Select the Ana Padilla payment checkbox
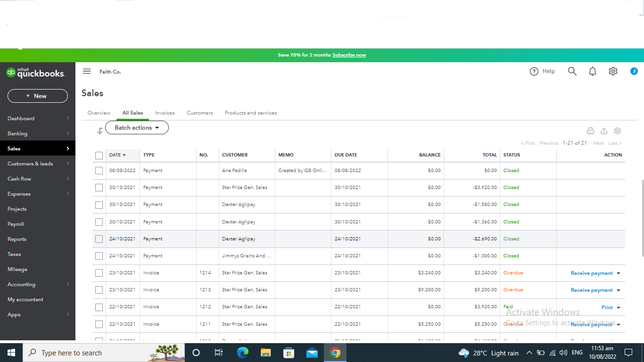The height and width of the screenshot is (362, 644). click(99, 171)
